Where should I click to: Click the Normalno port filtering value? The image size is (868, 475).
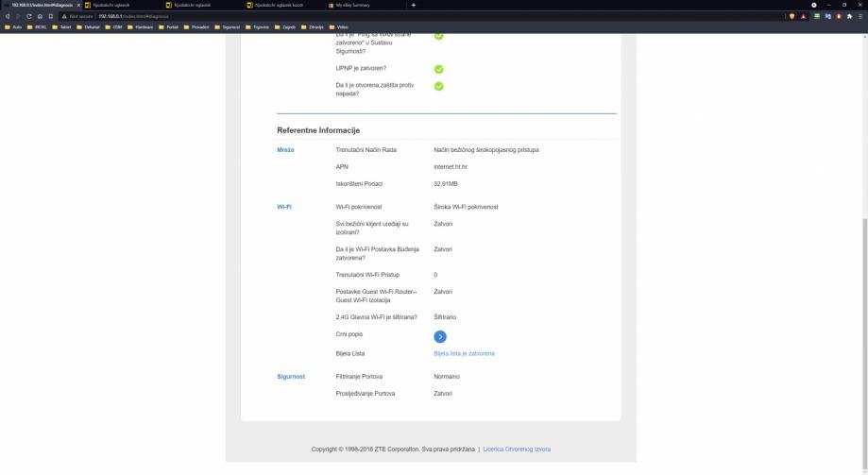tap(447, 377)
